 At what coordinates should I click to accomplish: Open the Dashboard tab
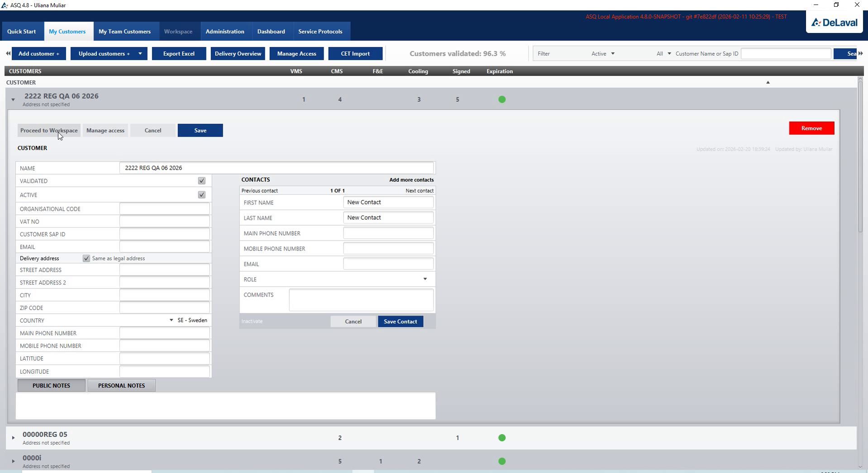coord(271,31)
